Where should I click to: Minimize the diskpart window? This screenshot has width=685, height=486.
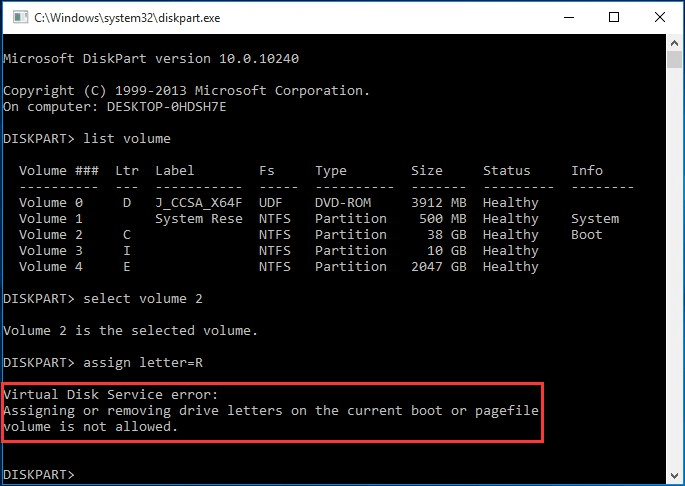[569, 17]
